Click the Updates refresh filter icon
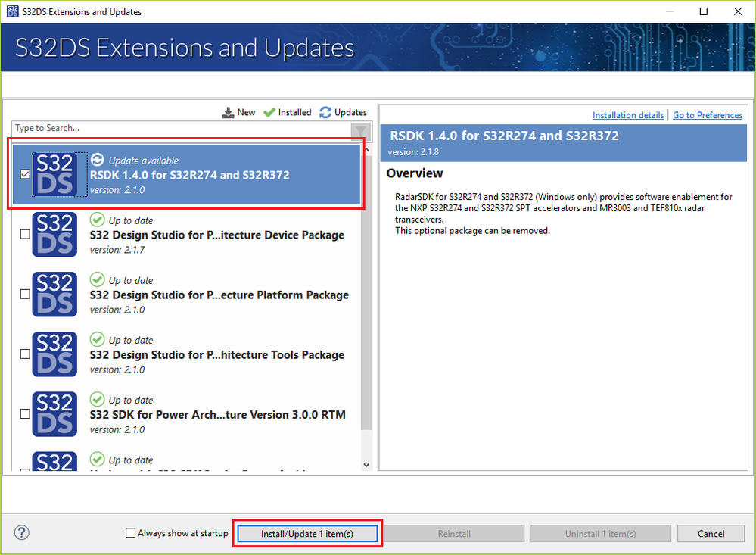Image resolution: width=756 pixels, height=555 pixels. [325, 113]
